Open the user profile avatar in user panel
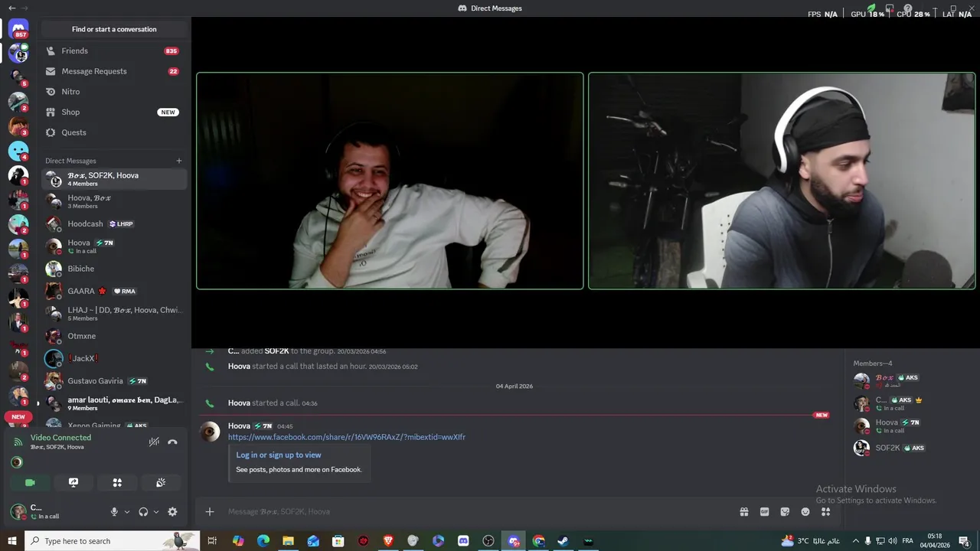Image resolution: width=980 pixels, height=551 pixels. (x=18, y=511)
